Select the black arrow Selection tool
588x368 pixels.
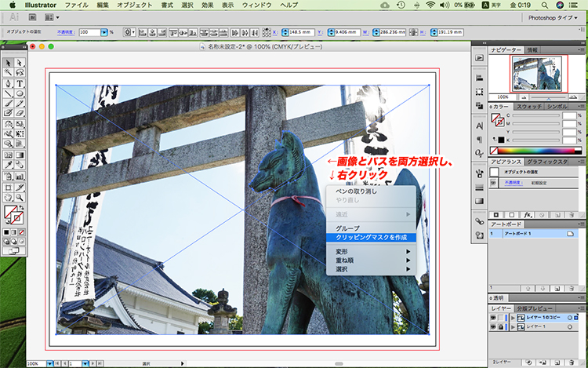coord(8,63)
